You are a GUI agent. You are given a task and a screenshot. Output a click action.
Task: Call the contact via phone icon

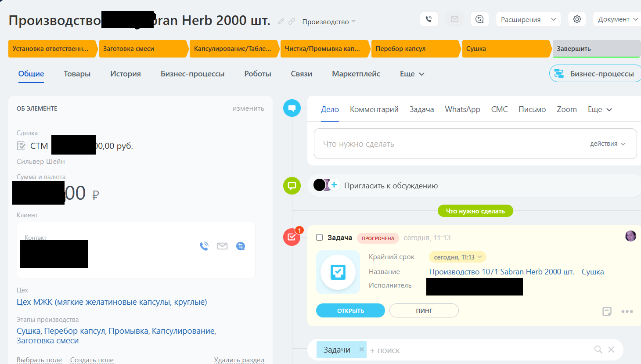204,246
